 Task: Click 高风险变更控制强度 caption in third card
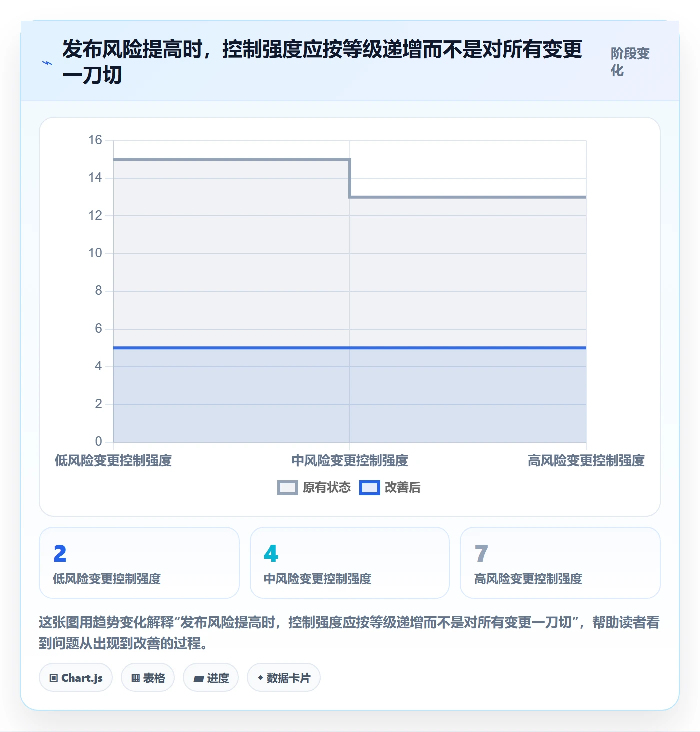tap(528, 579)
